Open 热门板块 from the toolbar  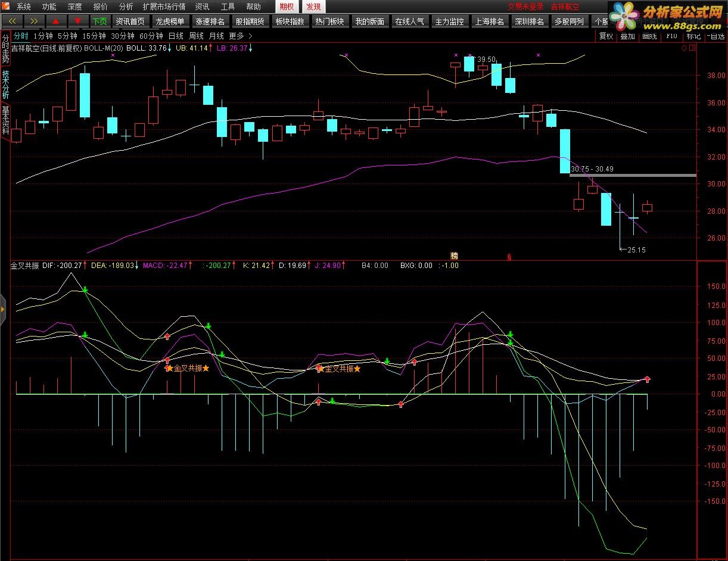[329, 21]
